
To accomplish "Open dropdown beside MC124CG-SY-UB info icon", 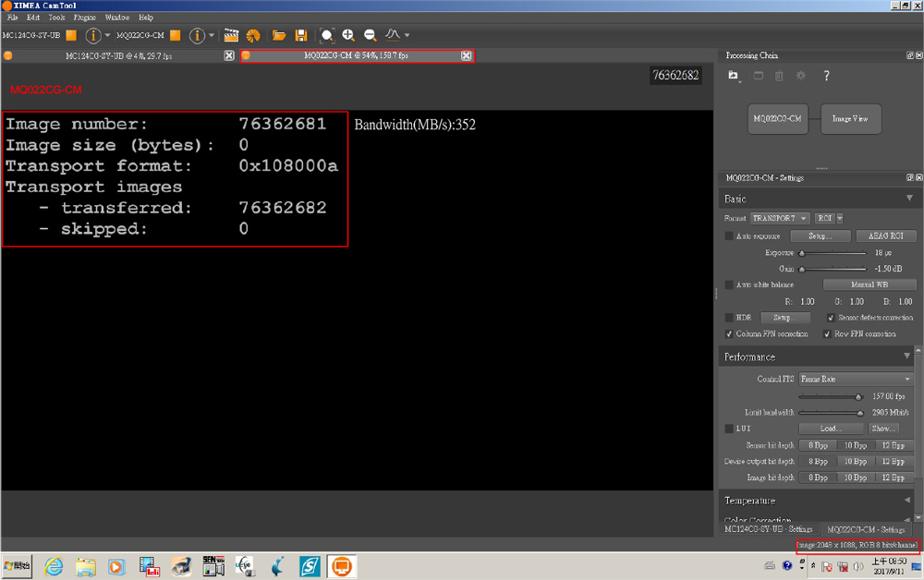I will [x=107, y=35].
